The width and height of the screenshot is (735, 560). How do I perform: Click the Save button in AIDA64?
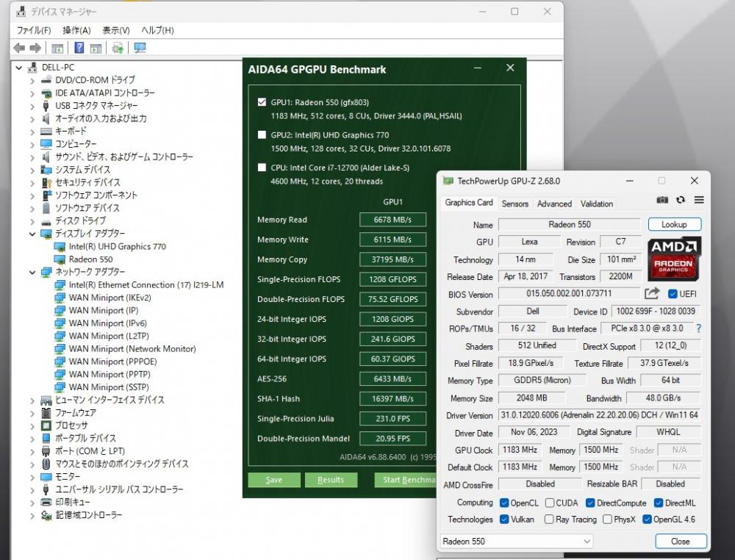(x=273, y=480)
